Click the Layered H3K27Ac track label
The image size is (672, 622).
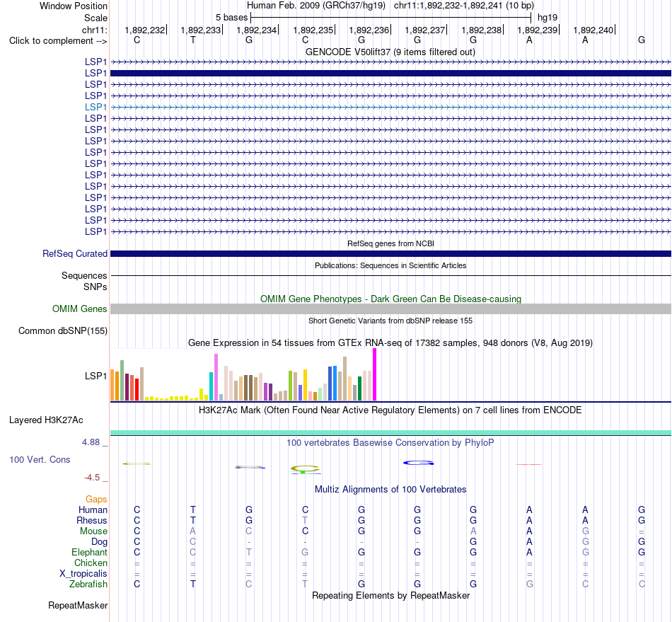pyautogui.click(x=46, y=420)
